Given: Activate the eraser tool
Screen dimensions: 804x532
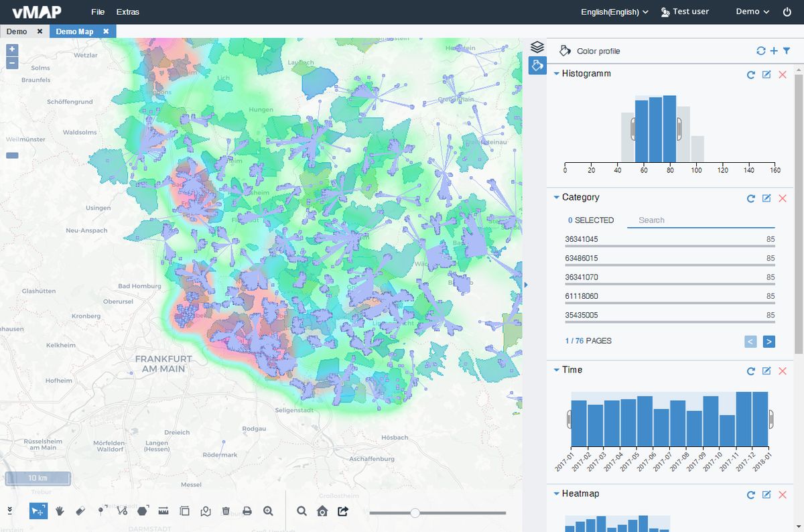Looking at the screenshot, I should [80, 511].
